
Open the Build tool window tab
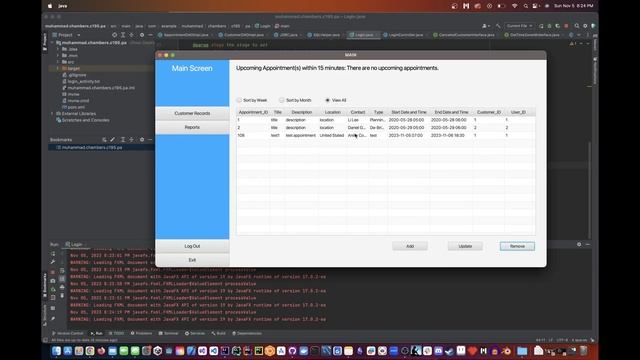pyautogui.click(x=218, y=333)
